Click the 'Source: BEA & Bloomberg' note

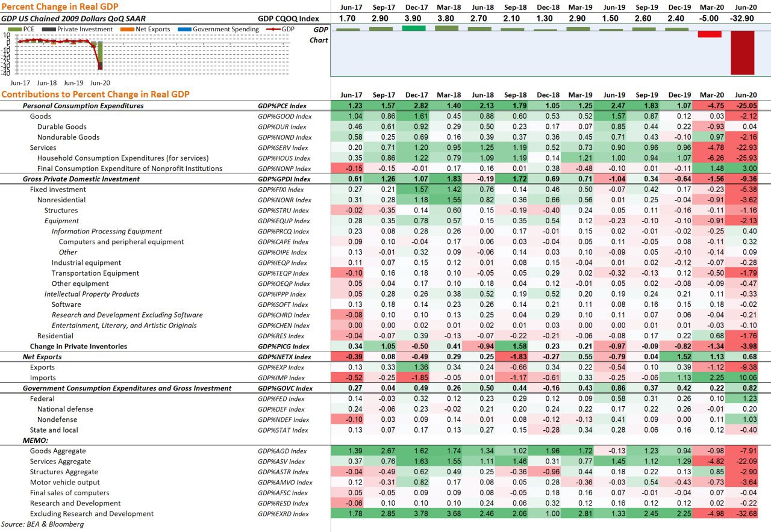42,524
